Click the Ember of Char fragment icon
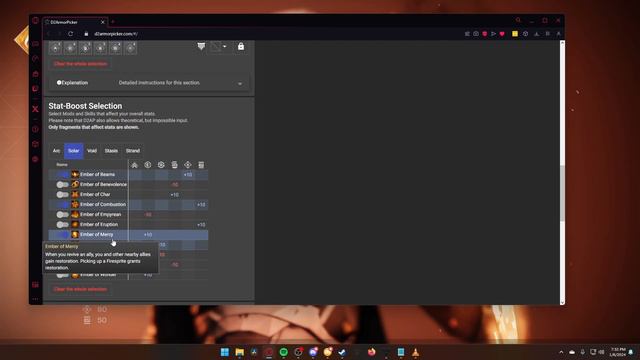 coord(75,194)
